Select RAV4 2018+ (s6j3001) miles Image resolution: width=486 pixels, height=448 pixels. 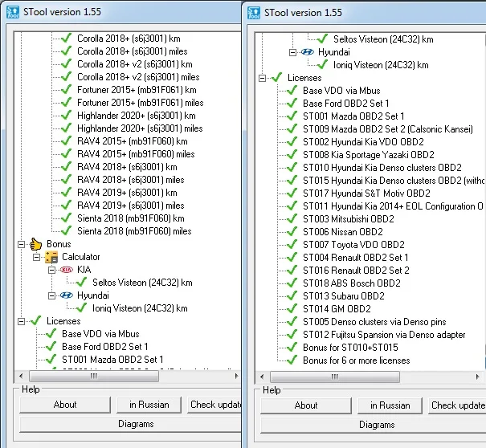pos(130,180)
